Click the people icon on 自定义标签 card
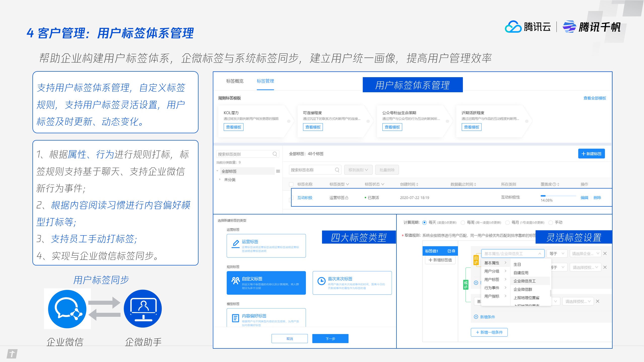 tap(235, 281)
